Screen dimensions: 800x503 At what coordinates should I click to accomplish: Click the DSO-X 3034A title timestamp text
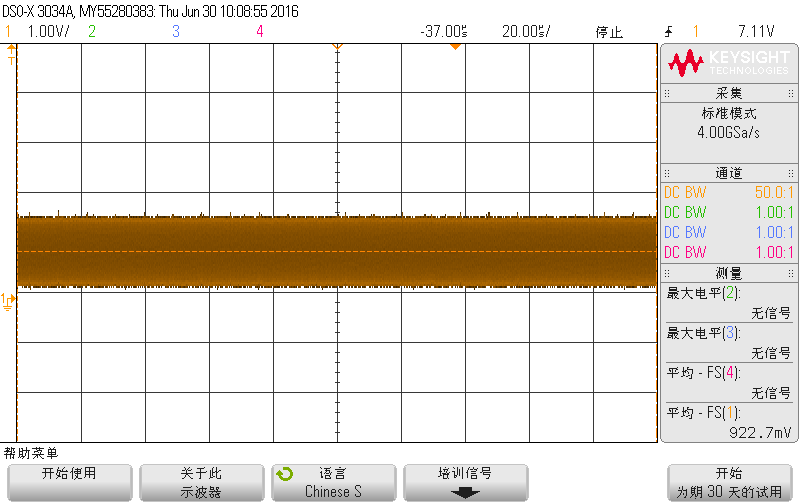pos(151,11)
